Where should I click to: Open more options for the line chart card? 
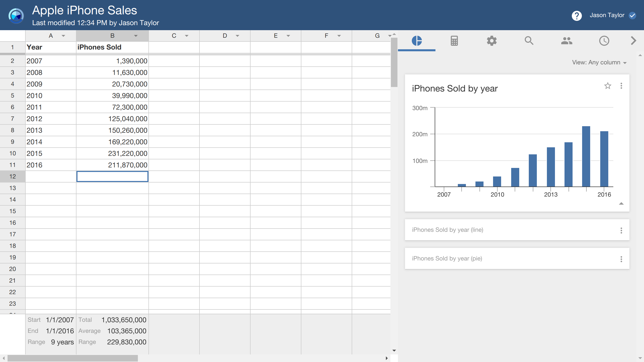point(621,230)
